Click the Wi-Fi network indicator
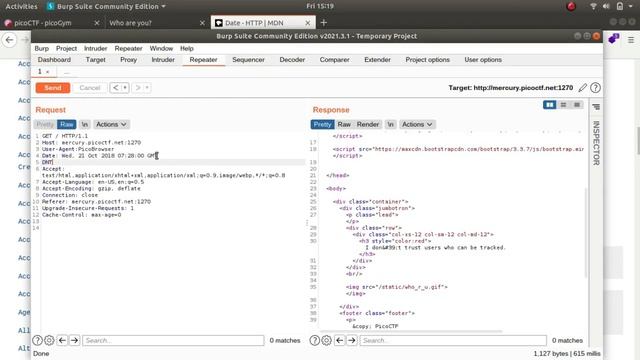The width and height of the screenshot is (640, 360). 593,6
